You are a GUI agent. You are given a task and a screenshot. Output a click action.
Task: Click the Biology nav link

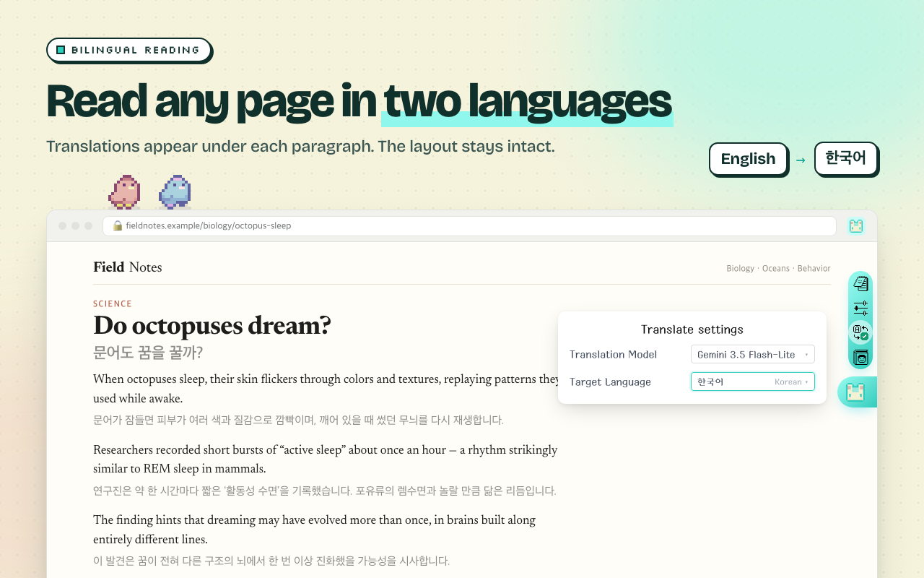(x=740, y=268)
